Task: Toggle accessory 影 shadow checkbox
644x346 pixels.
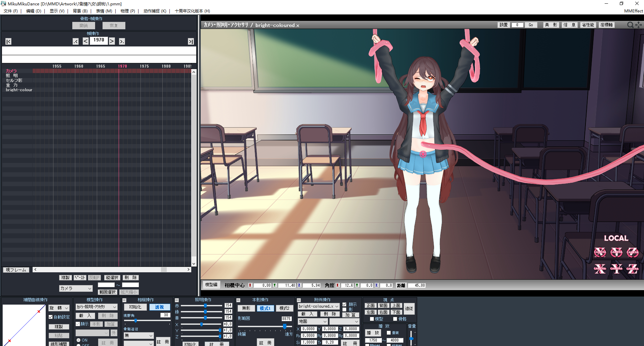Action: coord(344,310)
